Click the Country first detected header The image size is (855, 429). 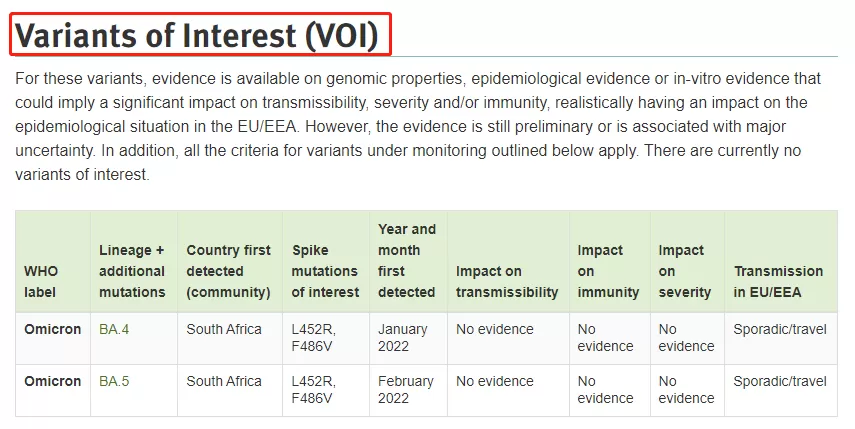[x=228, y=271]
